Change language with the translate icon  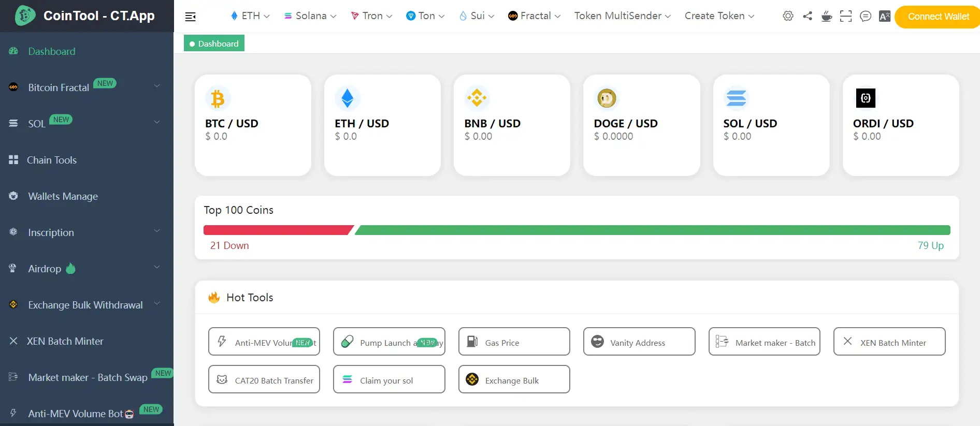(x=884, y=16)
